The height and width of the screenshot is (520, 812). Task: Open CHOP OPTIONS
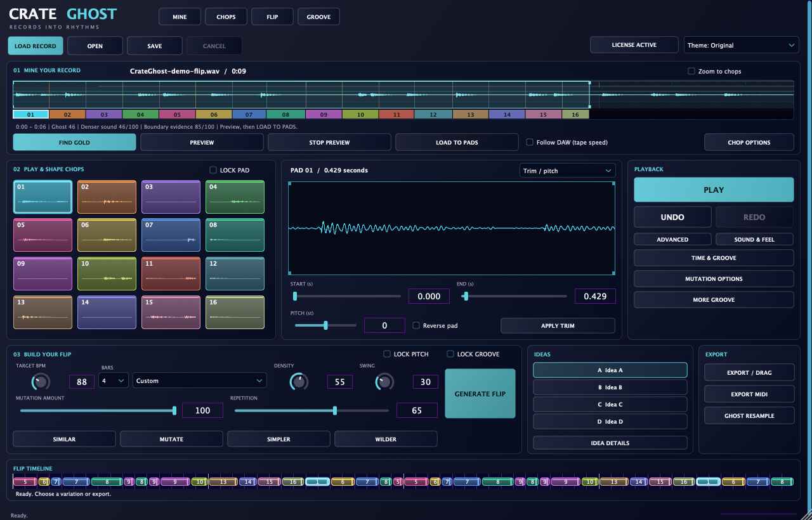[749, 142]
